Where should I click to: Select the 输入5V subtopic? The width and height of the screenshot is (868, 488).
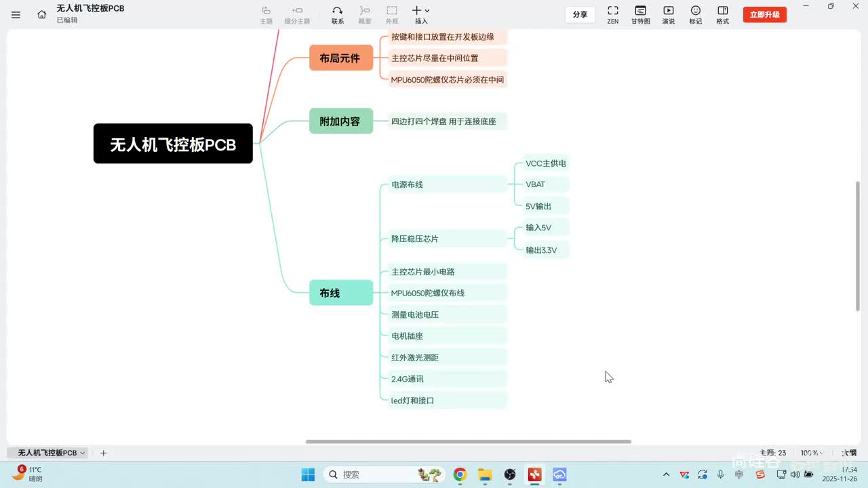[x=545, y=228]
